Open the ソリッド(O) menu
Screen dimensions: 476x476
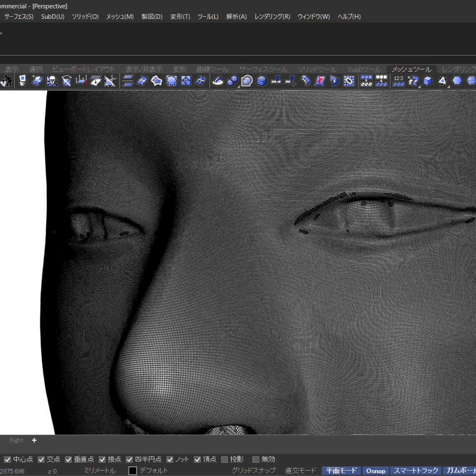[85, 17]
